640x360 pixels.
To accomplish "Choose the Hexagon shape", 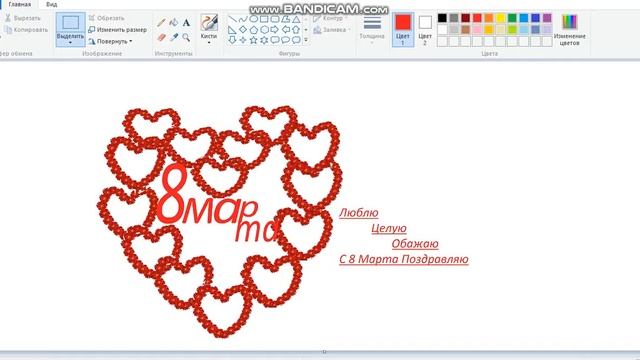I will click(264, 30).
